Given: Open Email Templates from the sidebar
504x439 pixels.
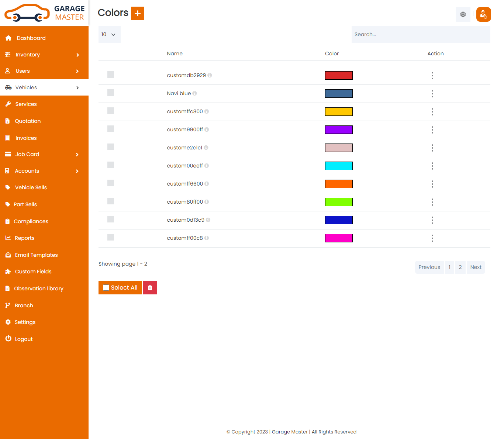Looking at the screenshot, I should (x=36, y=255).
